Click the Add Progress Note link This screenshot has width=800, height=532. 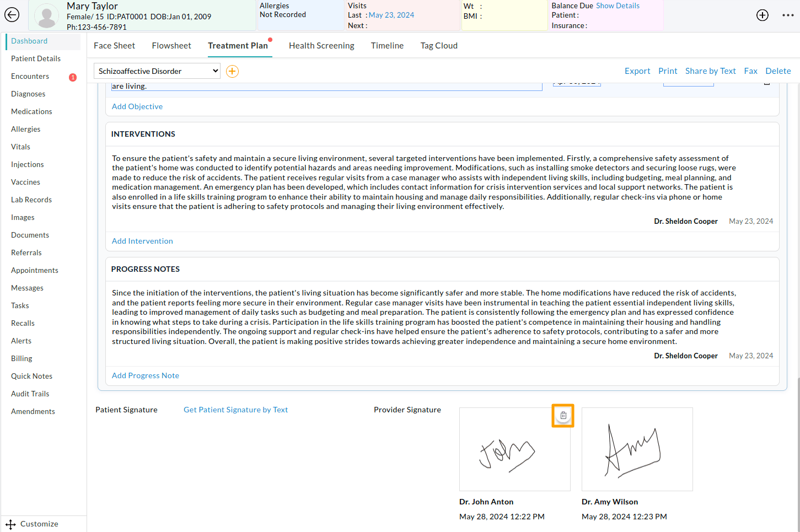(146, 375)
